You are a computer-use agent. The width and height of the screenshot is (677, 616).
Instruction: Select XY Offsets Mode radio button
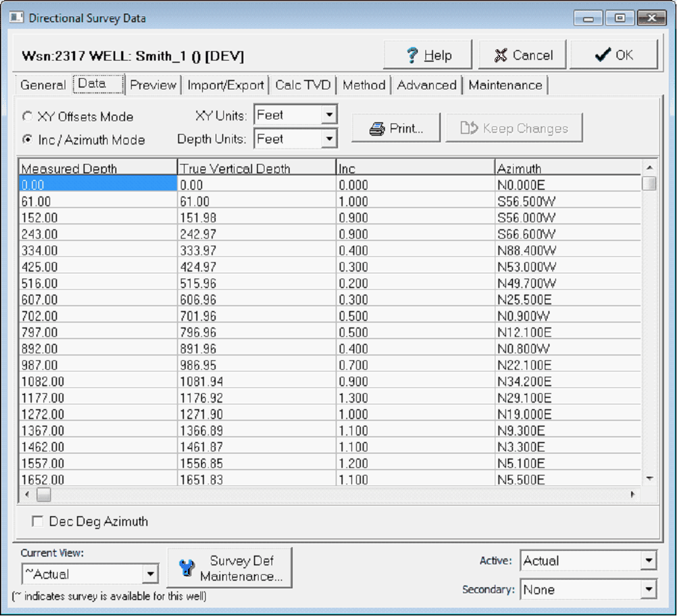tap(27, 116)
